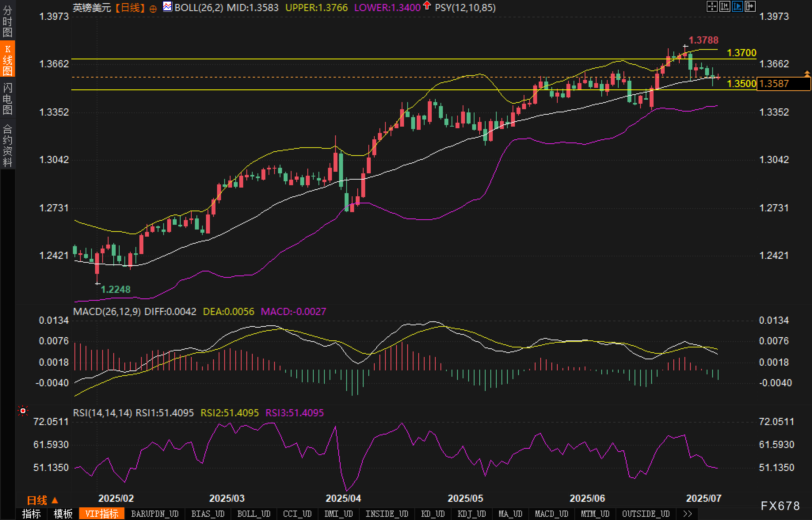Expand more indicators with the >> button
Viewport: 812px width, 520px height.
click(688, 514)
